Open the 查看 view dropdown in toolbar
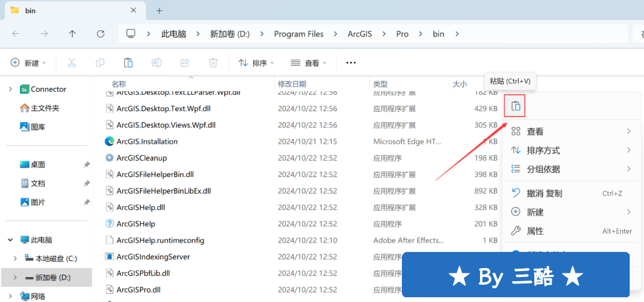 (x=309, y=63)
